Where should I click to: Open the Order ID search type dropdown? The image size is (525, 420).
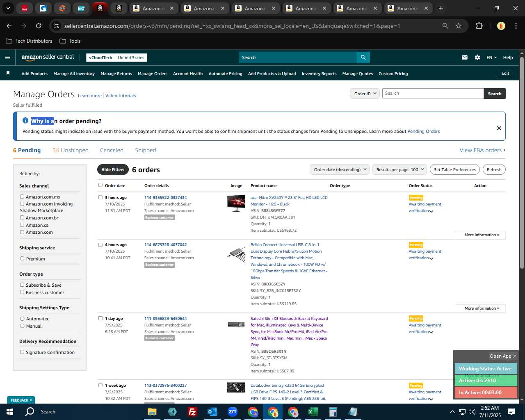[365, 94]
